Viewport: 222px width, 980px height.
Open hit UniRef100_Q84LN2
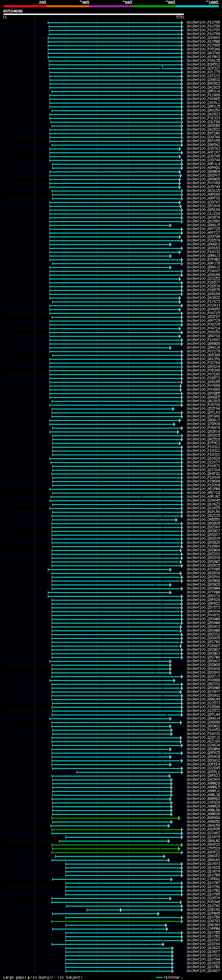click(203, 841)
